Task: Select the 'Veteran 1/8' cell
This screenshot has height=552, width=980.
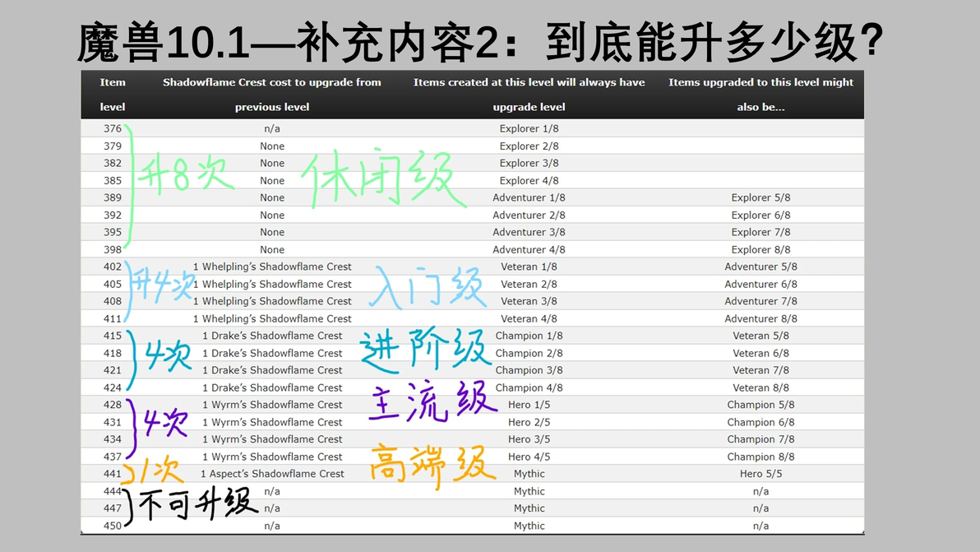Action: [x=529, y=267]
